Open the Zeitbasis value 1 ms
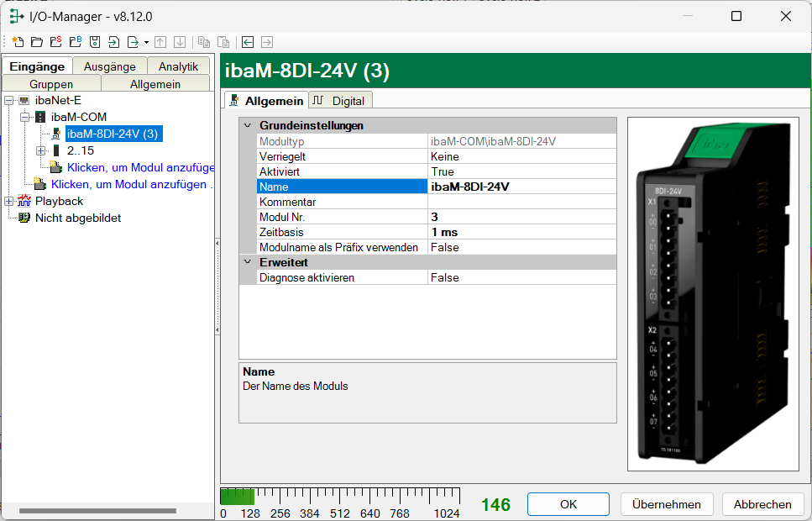Viewport: 812px width, 521px height. (521, 232)
